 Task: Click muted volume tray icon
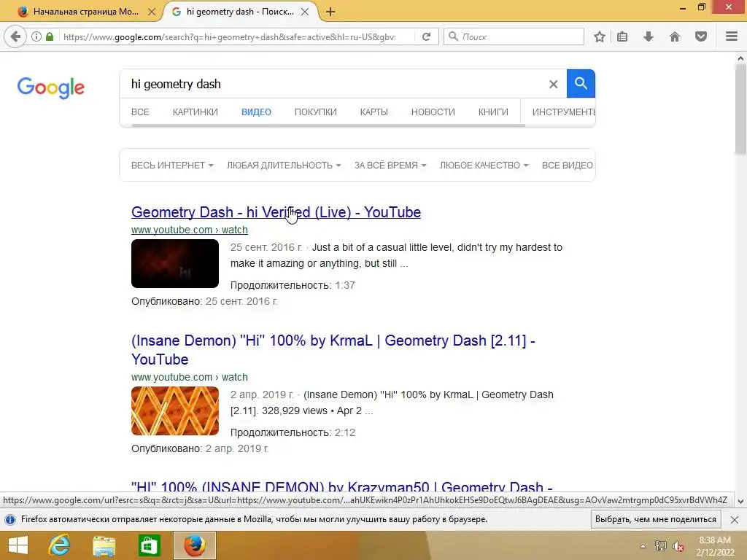point(678,546)
